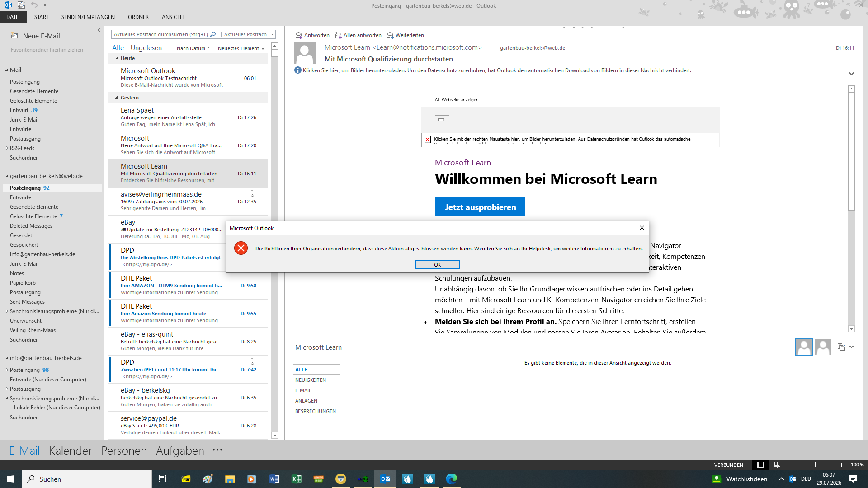Switch to Reading view in the status bar
Image resolution: width=868 pixels, height=488 pixels.
(777, 465)
